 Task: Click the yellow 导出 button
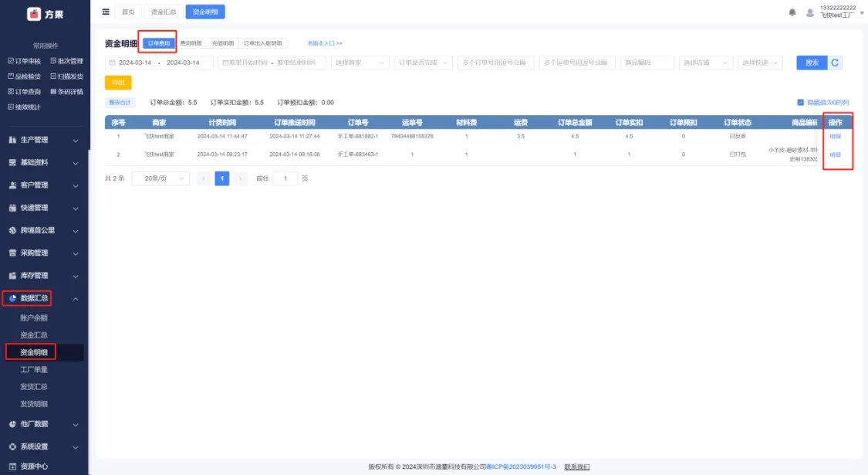[x=118, y=83]
